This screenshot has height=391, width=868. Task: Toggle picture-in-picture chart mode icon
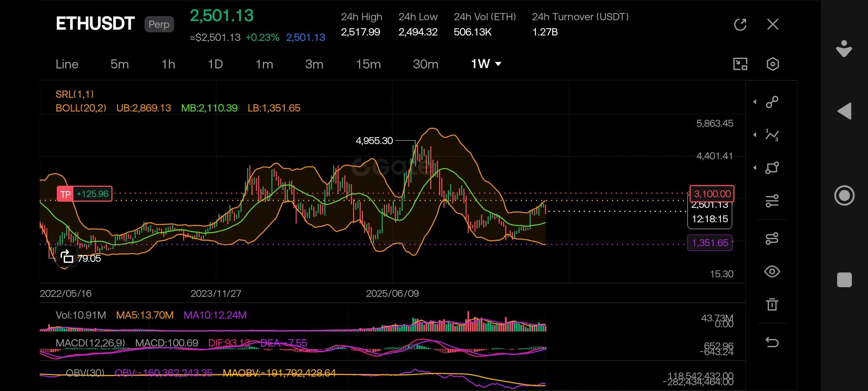tap(740, 64)
